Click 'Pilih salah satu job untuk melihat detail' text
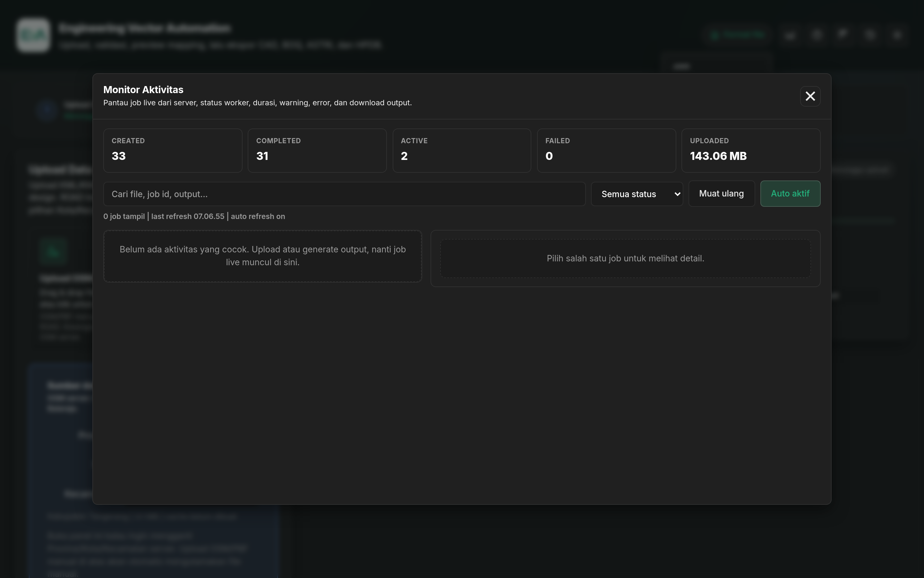Screen dimensions: 924x578 tap(625, 258)
